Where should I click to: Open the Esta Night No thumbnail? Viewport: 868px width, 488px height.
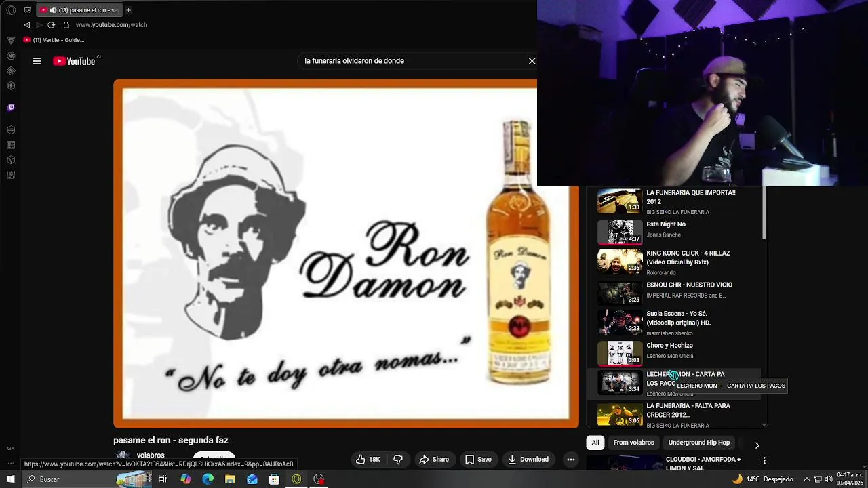click(x=620, y=232)
